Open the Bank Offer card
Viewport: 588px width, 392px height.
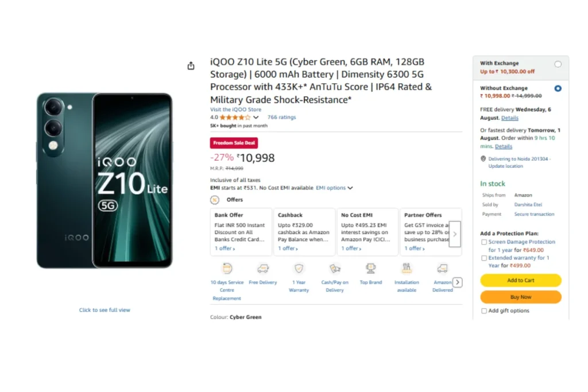(241, 232)
